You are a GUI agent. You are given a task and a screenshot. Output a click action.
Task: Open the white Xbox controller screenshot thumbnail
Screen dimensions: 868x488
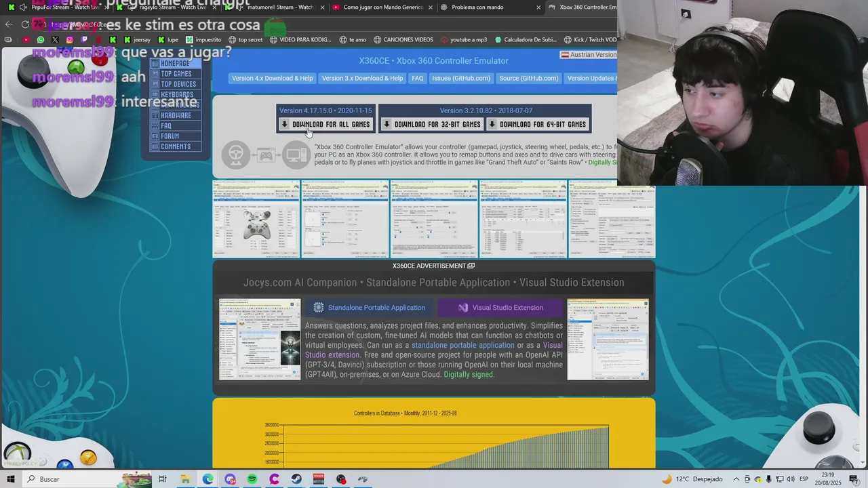coord(256,219)
